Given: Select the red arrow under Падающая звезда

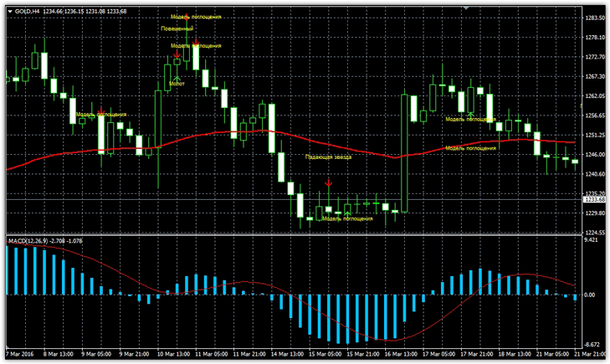Looking at the screenshot, I should click(328, 182).
